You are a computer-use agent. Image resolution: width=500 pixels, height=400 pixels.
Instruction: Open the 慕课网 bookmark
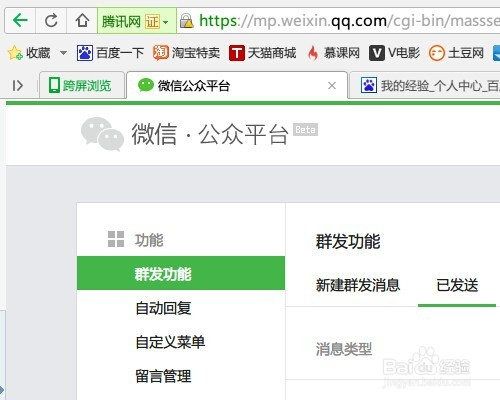pyautogui.click(x=333, y=53)
